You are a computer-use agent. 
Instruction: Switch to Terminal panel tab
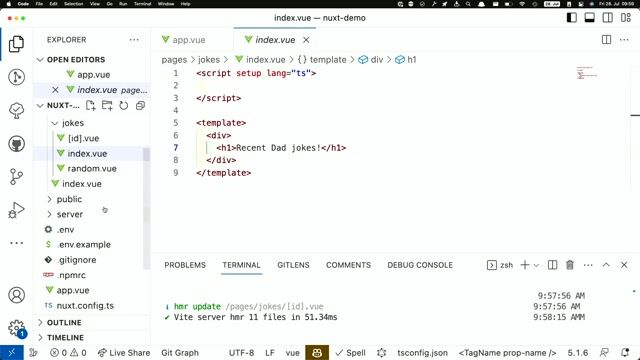241,265
